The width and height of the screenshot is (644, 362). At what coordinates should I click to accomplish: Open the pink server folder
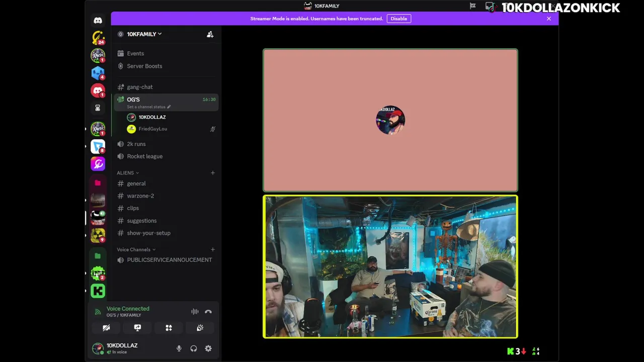point(98,183)
